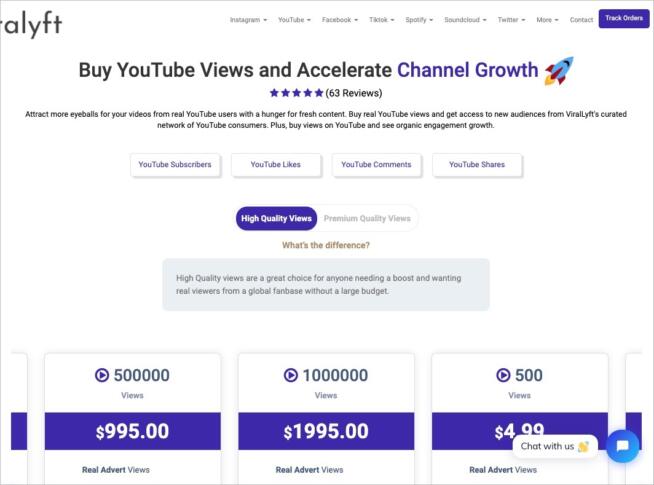The height and width of the screenshot is (485, 654).
Task: Click Real Advert Views under $1995.00
Action: point(309,470)
